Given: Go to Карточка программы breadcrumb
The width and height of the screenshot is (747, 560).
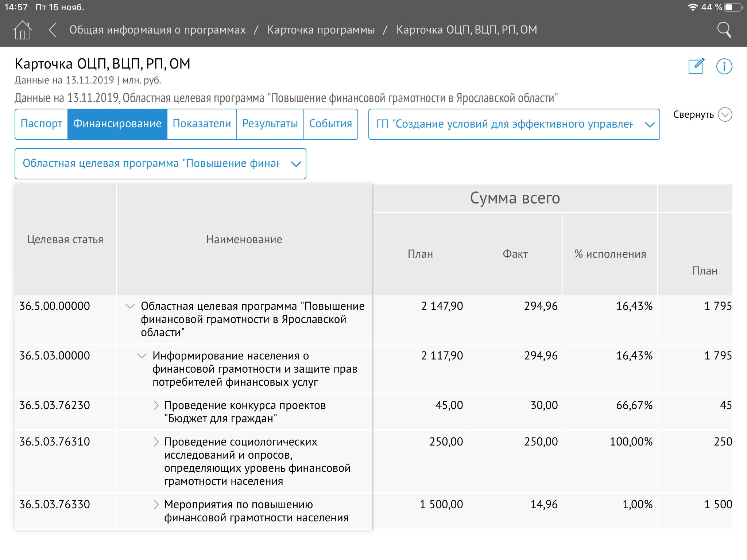Looking at the screenshot, I should (321, 30).
